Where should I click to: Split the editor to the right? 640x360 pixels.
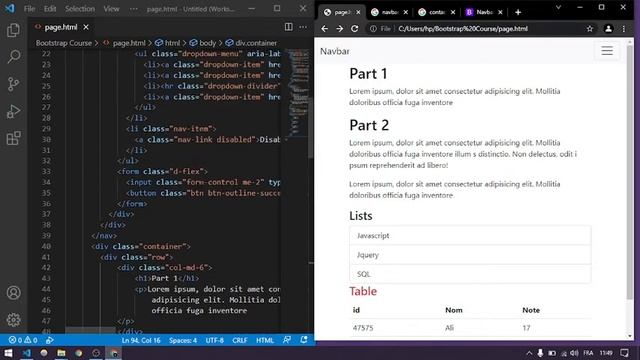[289, 27]
